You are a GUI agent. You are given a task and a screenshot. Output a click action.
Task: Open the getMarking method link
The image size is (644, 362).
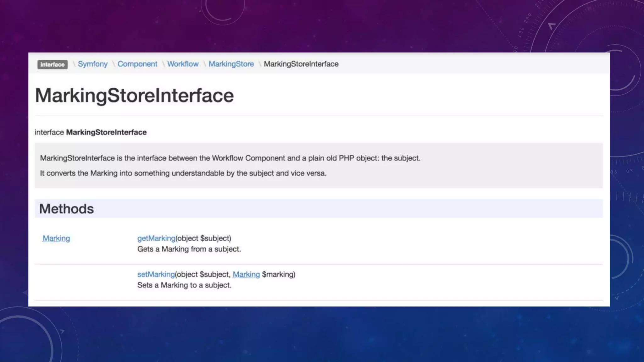(x=156, y=238)
